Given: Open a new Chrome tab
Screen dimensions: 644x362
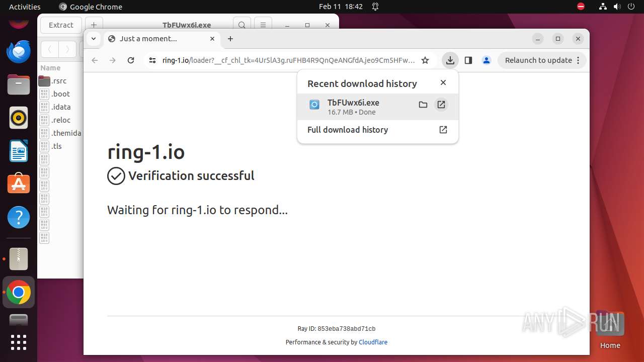Looking at the screenshot, I should (x=230, y=39).
